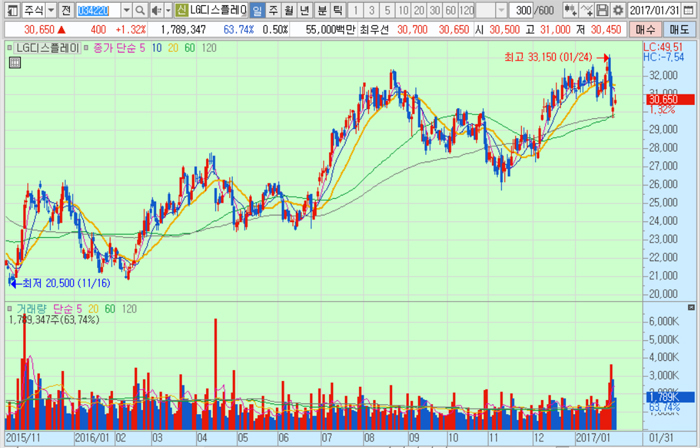Screen dimensions: 700x448
Task: Toggle the daily (일) chart period
Action: click(258, 10)
